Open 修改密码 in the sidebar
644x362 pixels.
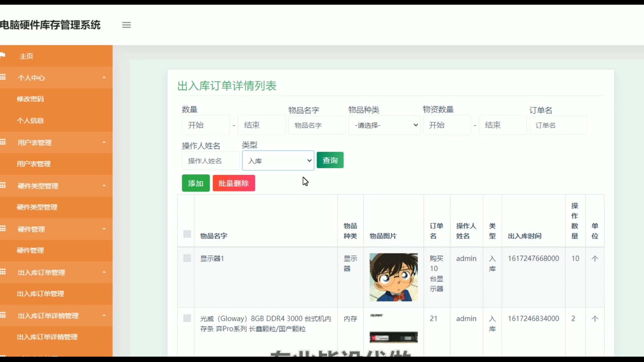[x=30, y=99]
